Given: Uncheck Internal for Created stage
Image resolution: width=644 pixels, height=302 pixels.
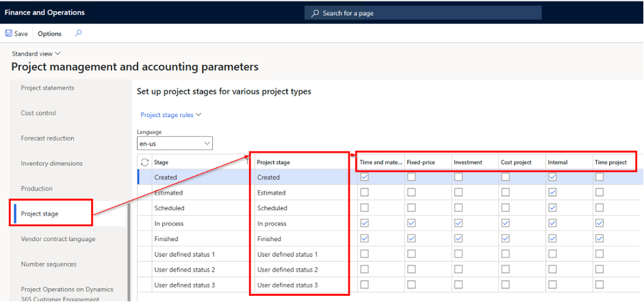Looking at the screenshot, I should [x=552, y=177].
